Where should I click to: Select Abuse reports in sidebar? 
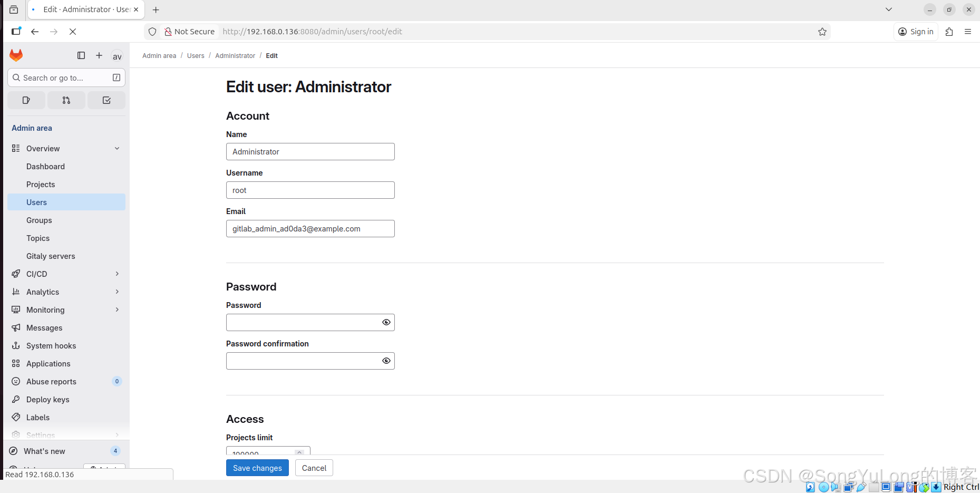51,382
